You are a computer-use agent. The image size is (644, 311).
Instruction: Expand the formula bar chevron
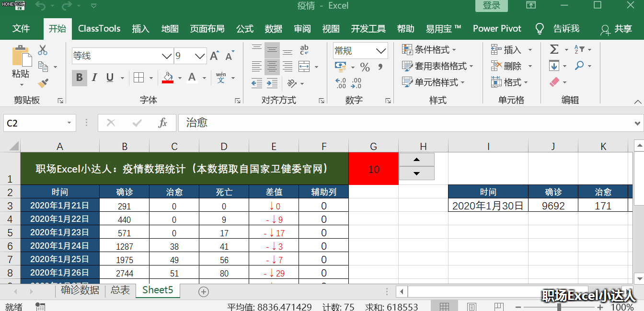click(x=637, y=123)
